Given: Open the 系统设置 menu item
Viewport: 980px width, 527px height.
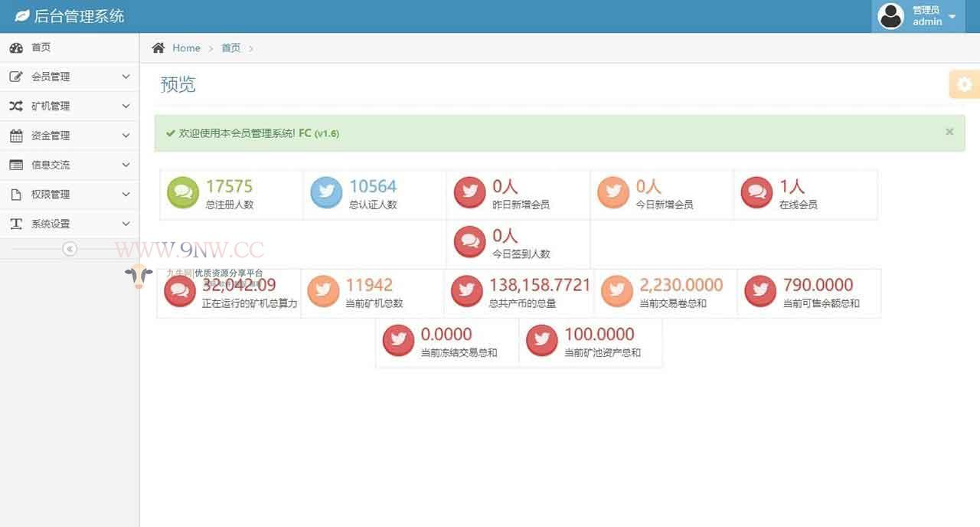Looking at the screenshot, I should tap(51, 224).
